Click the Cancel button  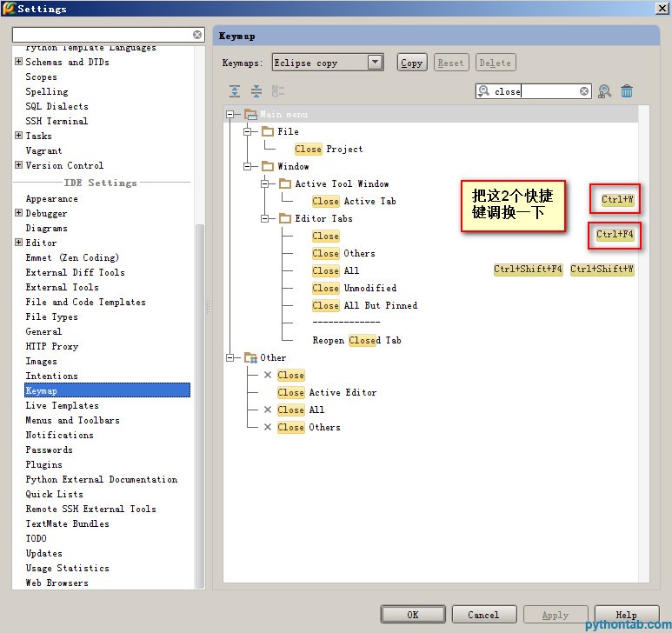(484, 615)
